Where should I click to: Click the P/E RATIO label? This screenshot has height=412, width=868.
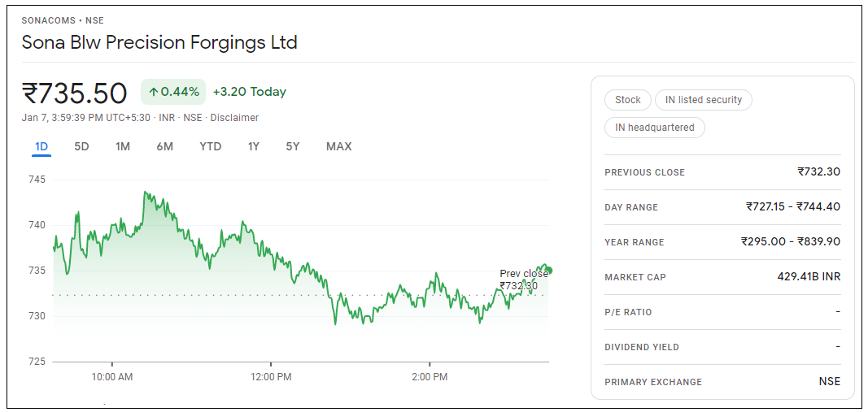click(x=628, y=313)
